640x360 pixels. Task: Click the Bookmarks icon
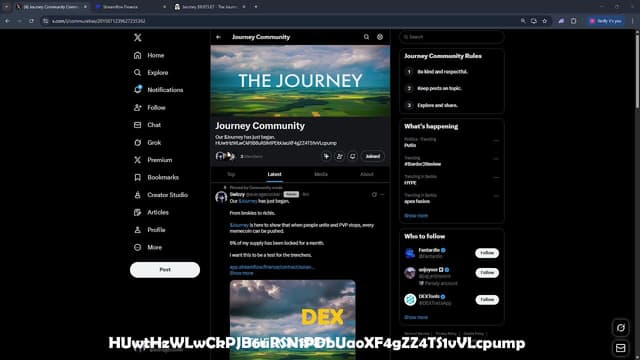(138, 178)
